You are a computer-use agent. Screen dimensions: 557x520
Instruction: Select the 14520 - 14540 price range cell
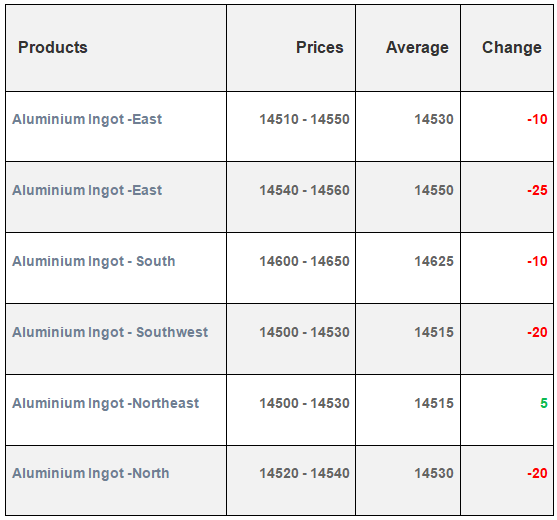pos(304,473)
